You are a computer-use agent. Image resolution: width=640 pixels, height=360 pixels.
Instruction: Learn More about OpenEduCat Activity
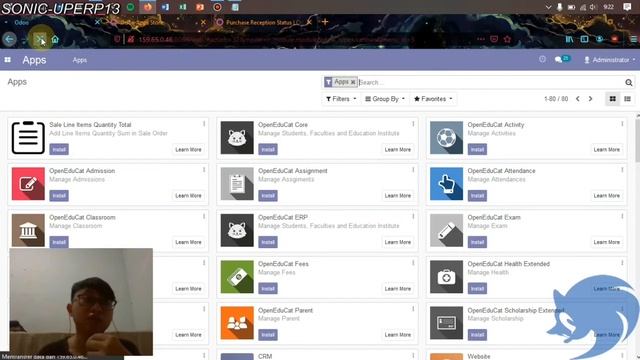(607, 149)
